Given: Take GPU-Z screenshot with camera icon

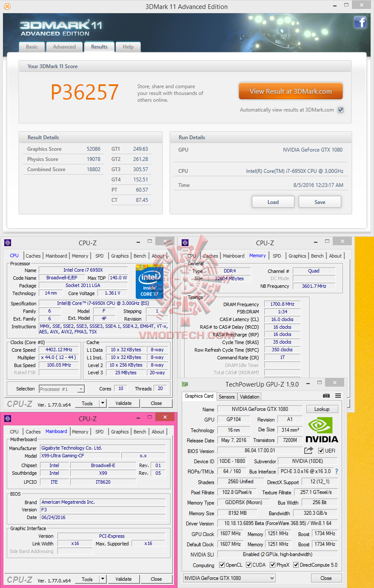Looking at the screenshot, I should click(326, 396).
